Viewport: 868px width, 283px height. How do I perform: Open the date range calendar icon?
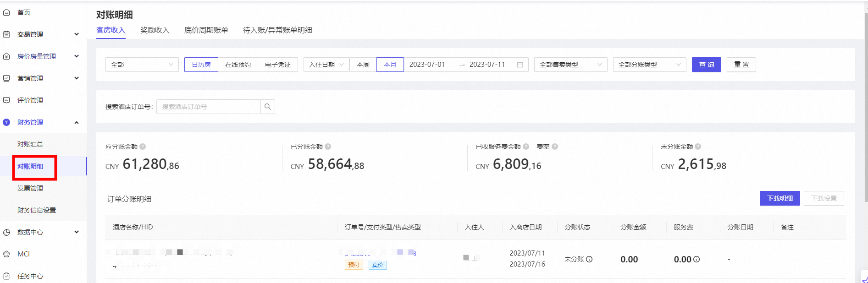pyautogui.click(x=520, y=65)
